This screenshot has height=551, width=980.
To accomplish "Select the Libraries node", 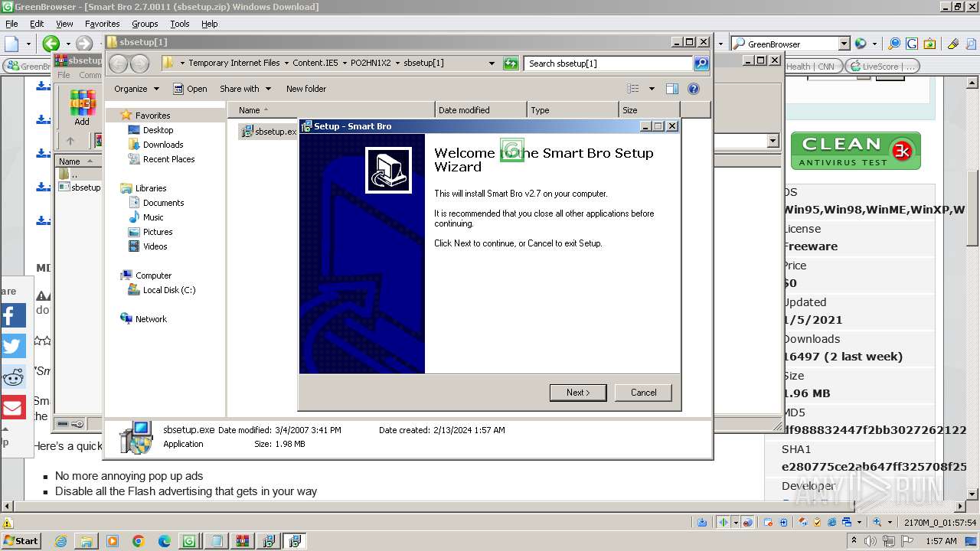I will [x=151, y=188].
